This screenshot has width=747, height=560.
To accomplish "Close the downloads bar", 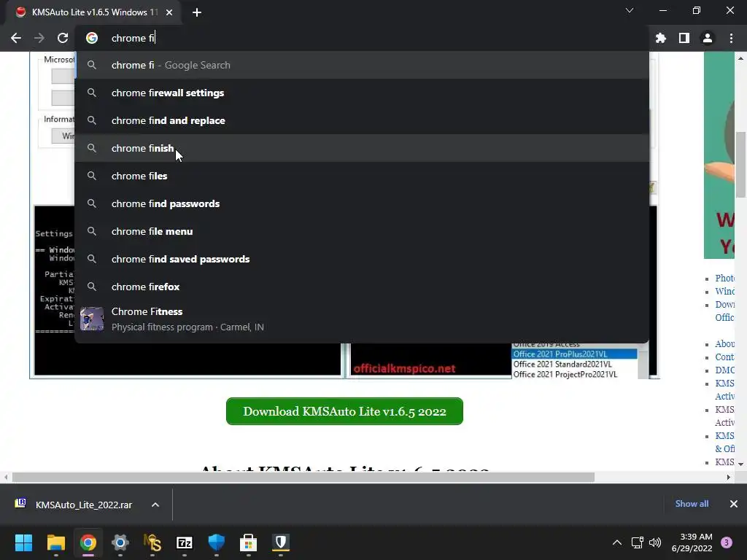I will click(734, 504).
